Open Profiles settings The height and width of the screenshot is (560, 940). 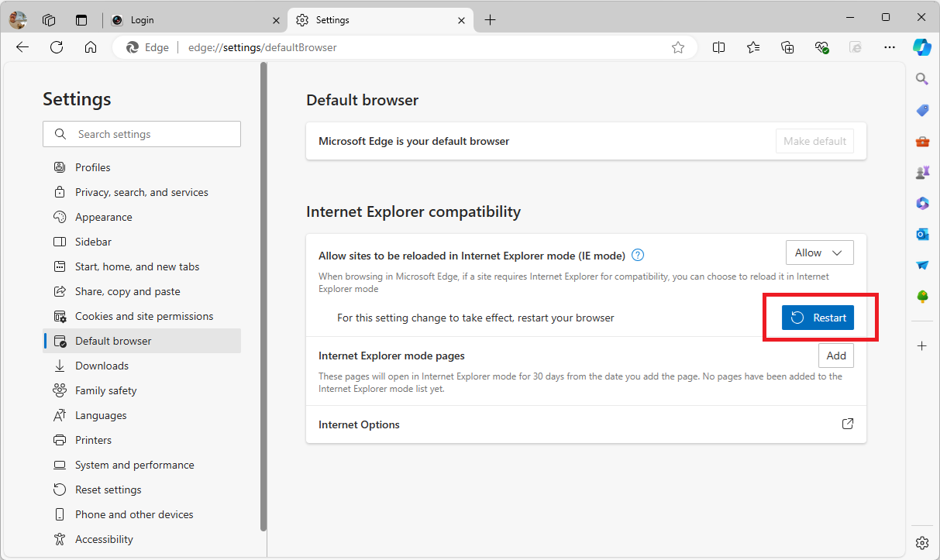point(142,167)
